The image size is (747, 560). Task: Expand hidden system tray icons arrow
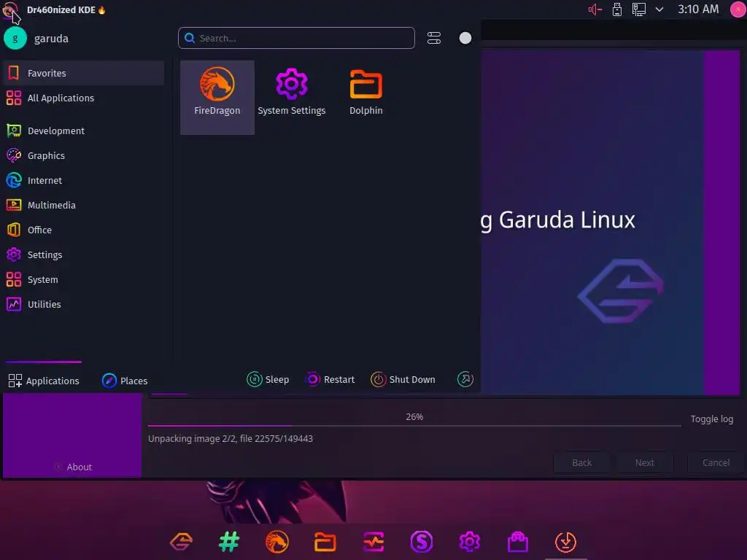(659, 9)
